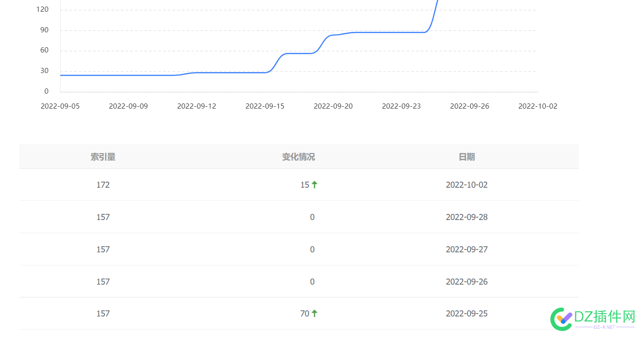The image size is (644, 338).
Task: Click the 索引量 column header
Action: tap(103, 157)
